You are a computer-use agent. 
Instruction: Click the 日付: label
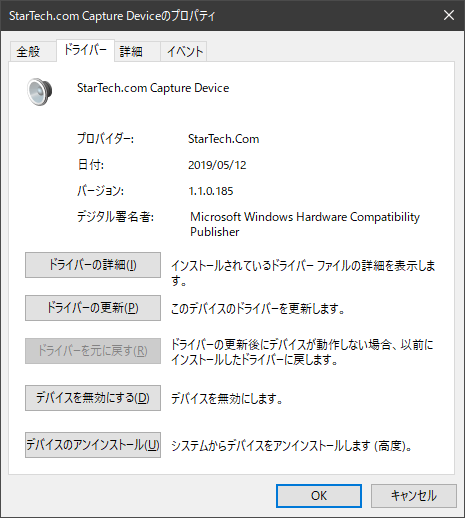click(91, 165)
